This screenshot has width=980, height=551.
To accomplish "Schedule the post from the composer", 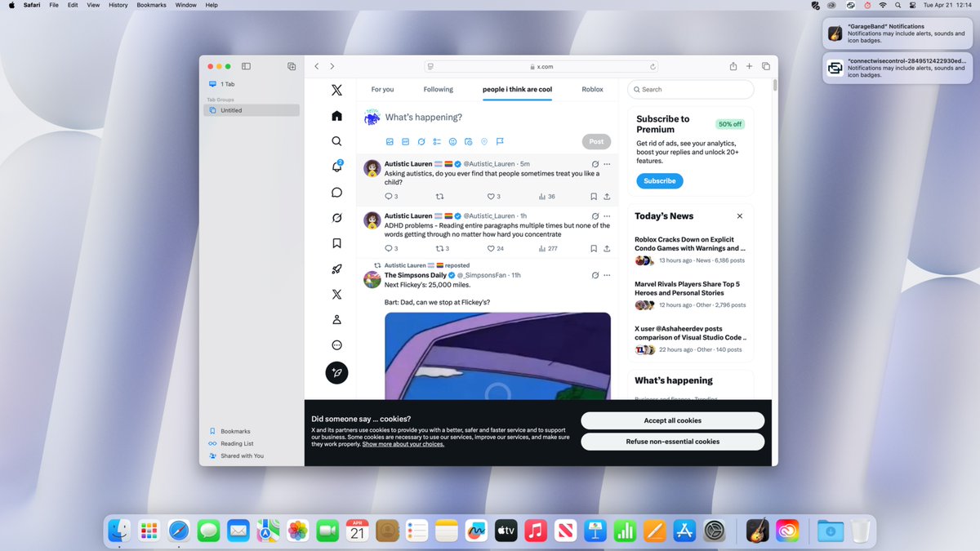I will (468, 141).
